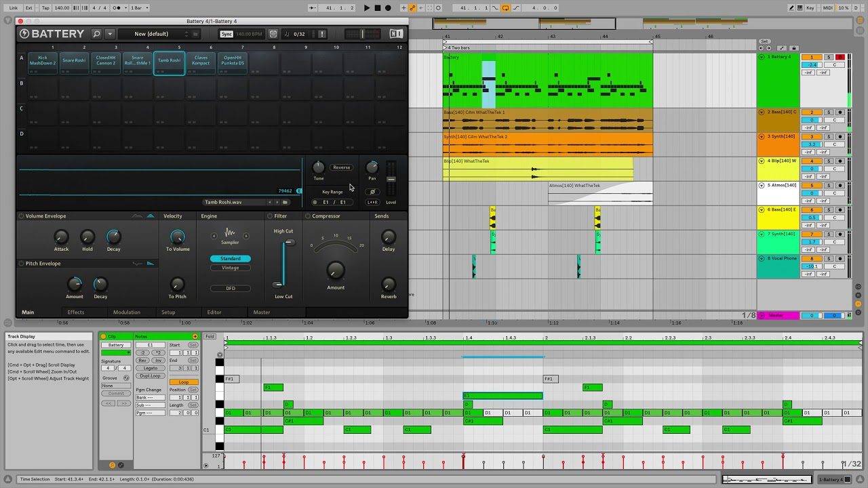868x488 pixels.
Task: Unfold the 2 Bass[140] track
Action: click(x=762, y=112)
